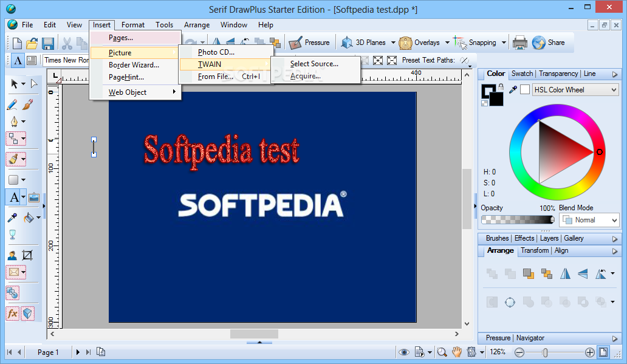Select the Blend tool

coord(12,293)
